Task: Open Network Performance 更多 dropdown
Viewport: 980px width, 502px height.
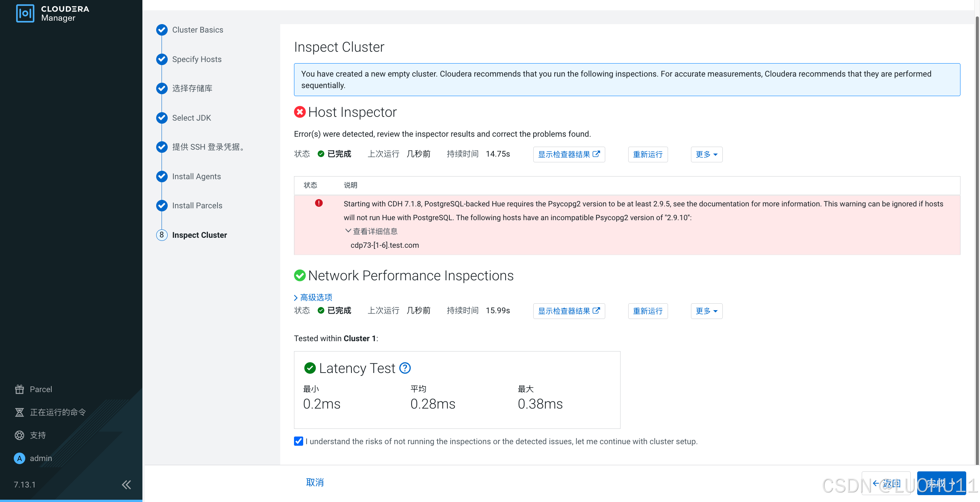Action: click(706, 311)
